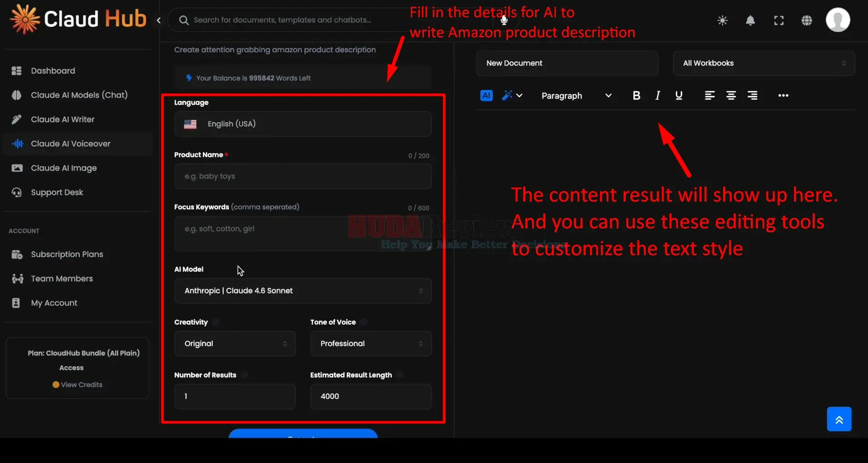Click the Support Desk headset icon

coord(17,192)
